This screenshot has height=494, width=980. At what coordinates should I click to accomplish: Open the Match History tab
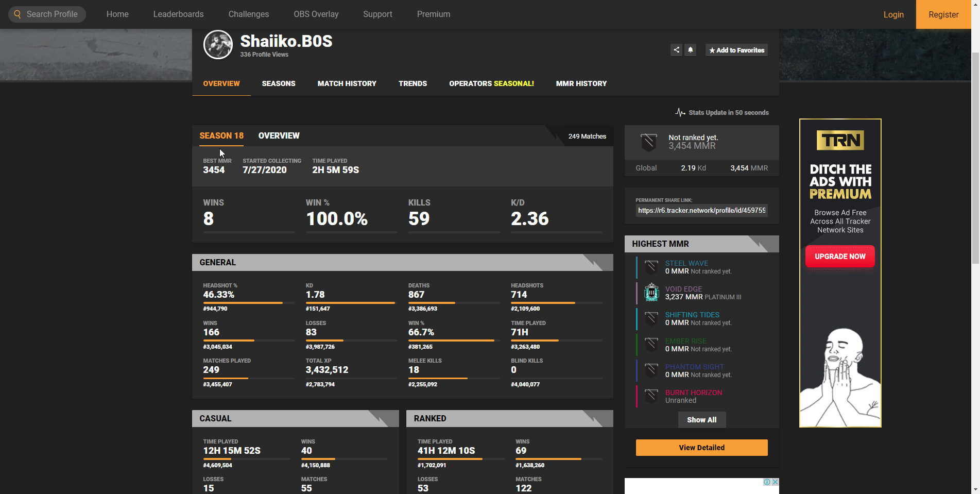[347, 83]
